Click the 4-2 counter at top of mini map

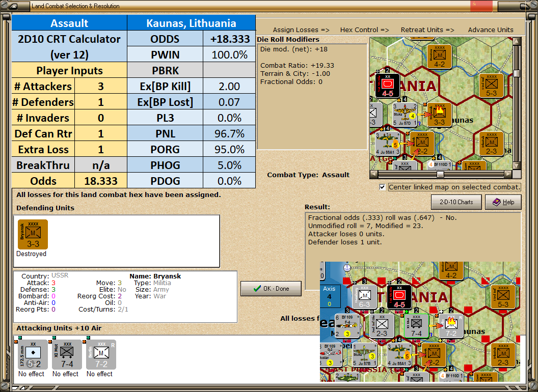[438, 55]
